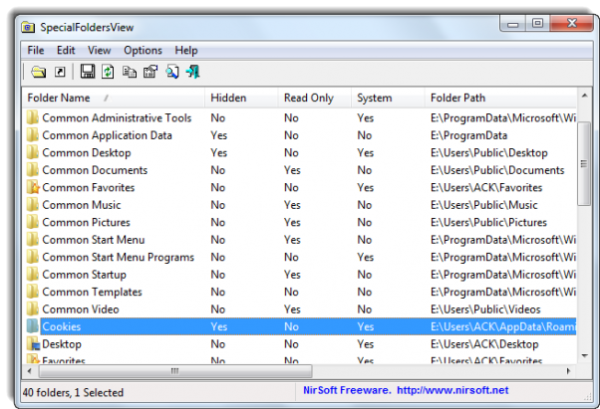Click the Exit toolbar icon
This screenshot has height=409, width=600.
point(191,72)
